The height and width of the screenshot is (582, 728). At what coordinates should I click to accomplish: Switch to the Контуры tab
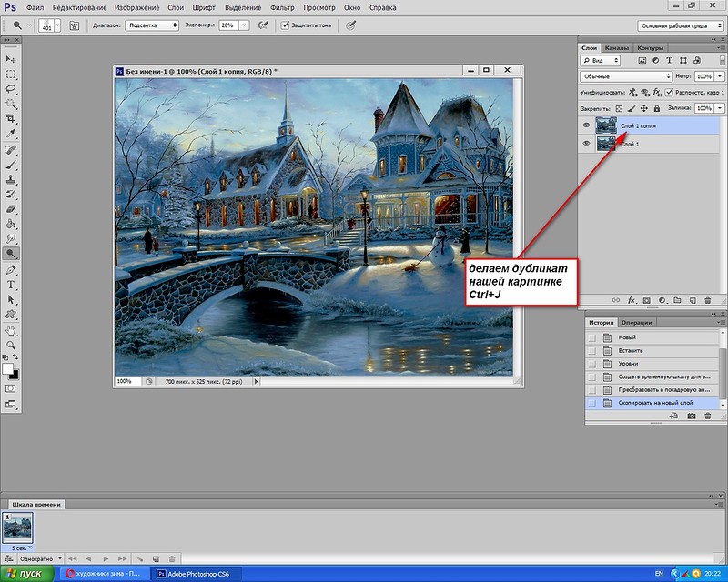[650, 48]
